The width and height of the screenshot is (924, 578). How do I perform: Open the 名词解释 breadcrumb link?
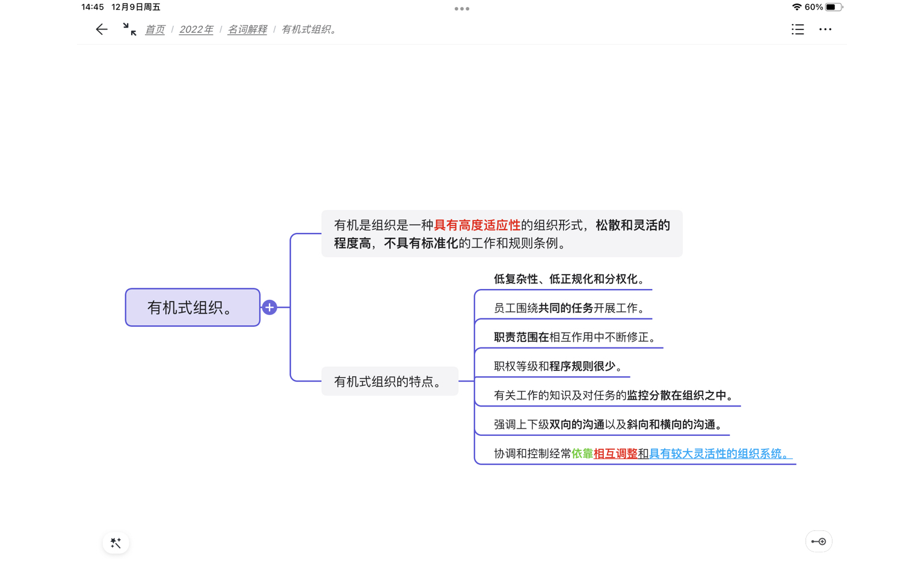tap(247, 30)
